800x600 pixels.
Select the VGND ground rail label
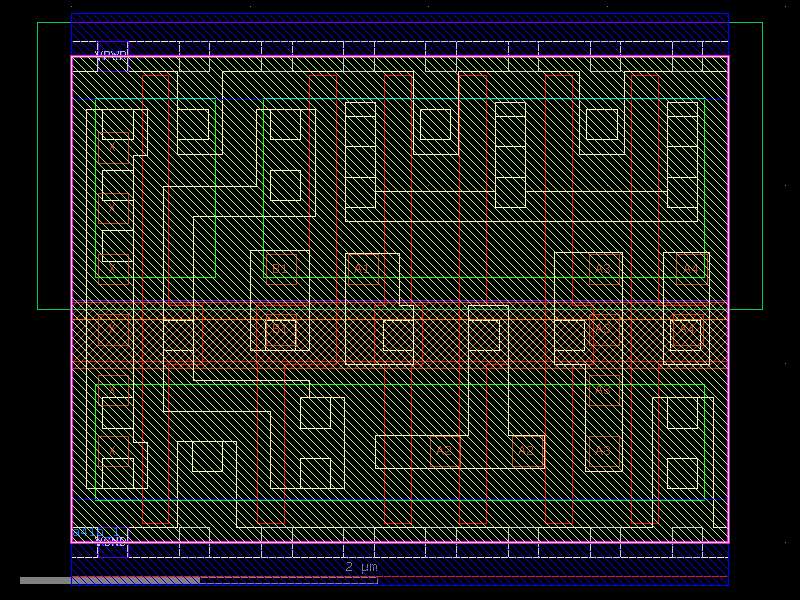(x=110, y=541)
